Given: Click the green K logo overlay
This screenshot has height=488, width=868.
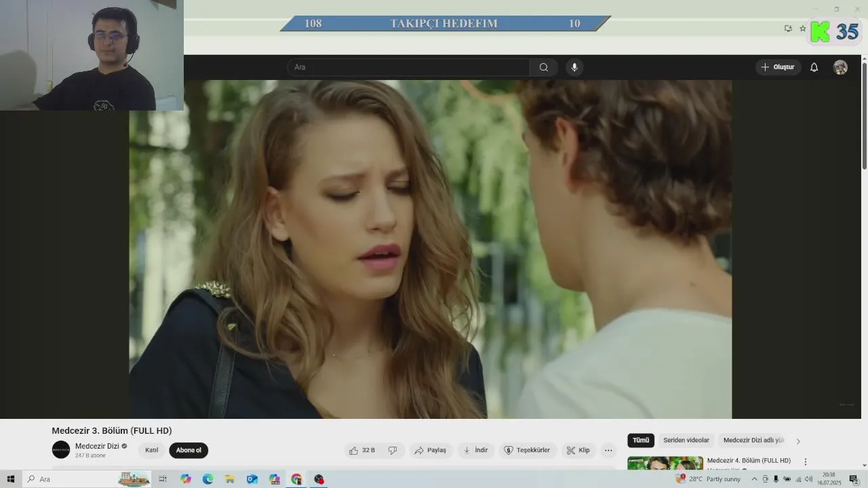Looking at the screenshot, I should [x=820, y=31].
